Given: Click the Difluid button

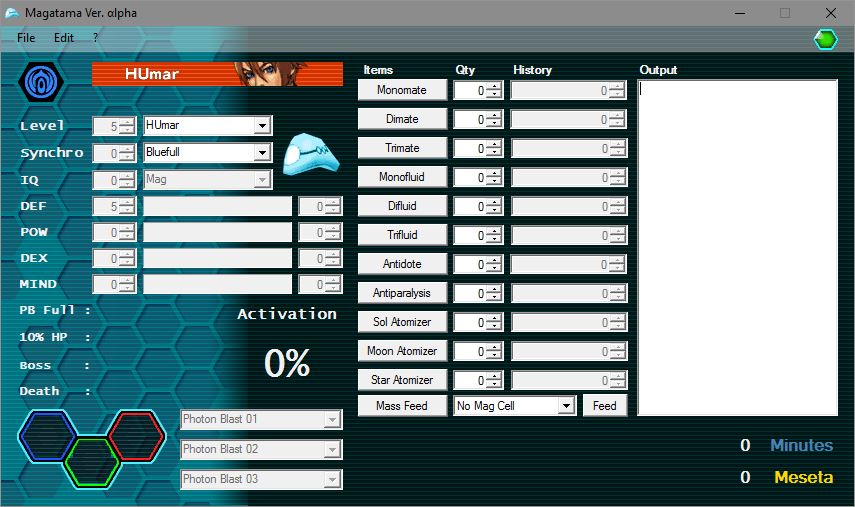Looking at the screenshot, I should coord(402,206).
